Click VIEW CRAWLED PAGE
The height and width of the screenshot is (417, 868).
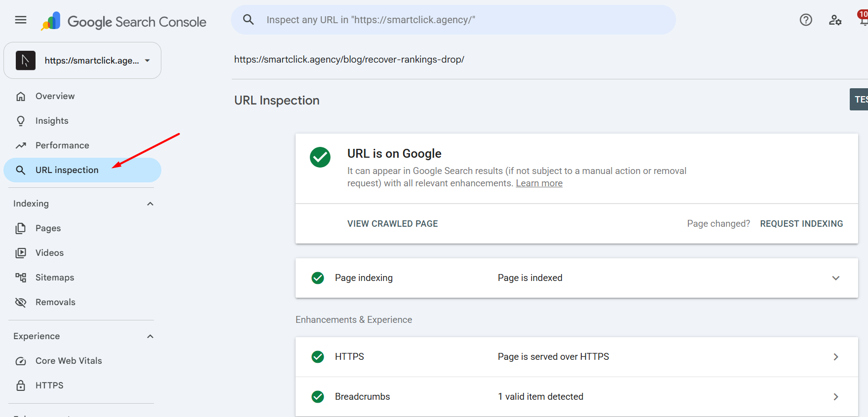(x=392, y=224)
